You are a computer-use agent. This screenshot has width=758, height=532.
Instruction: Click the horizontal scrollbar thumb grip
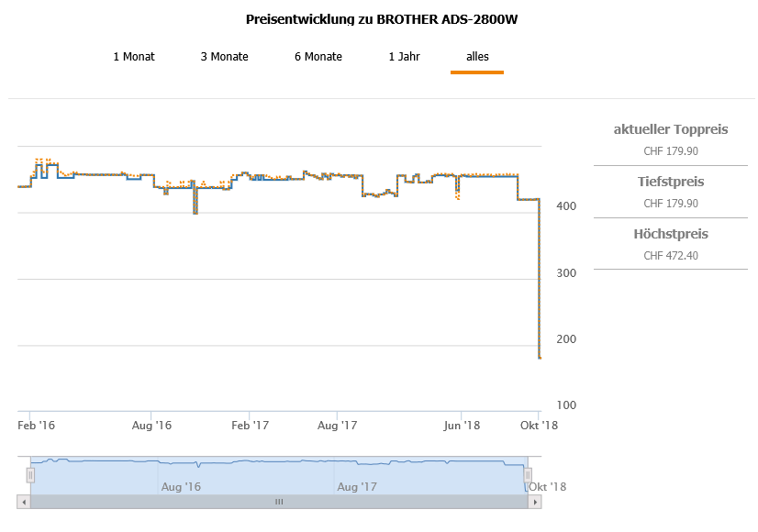279,502
